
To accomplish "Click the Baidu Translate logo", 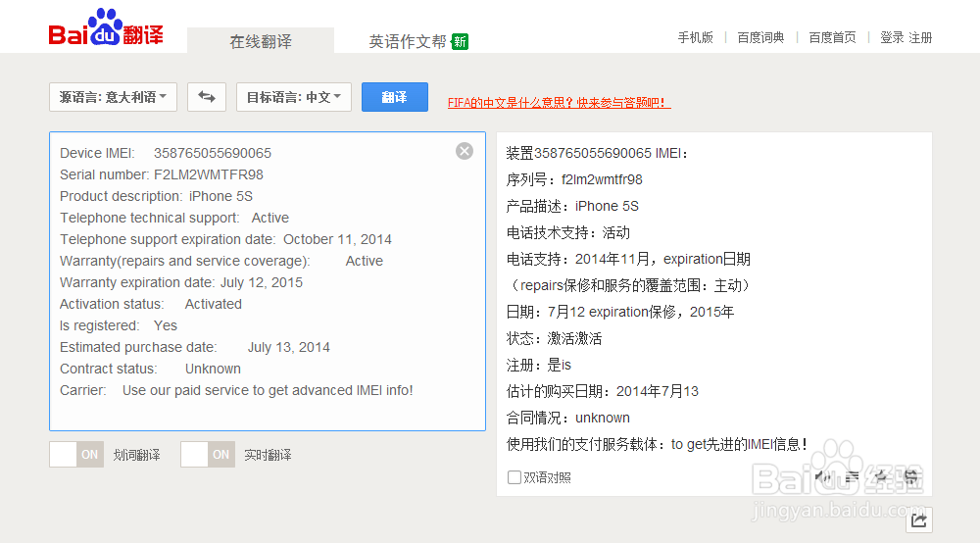I will (106, 28).
